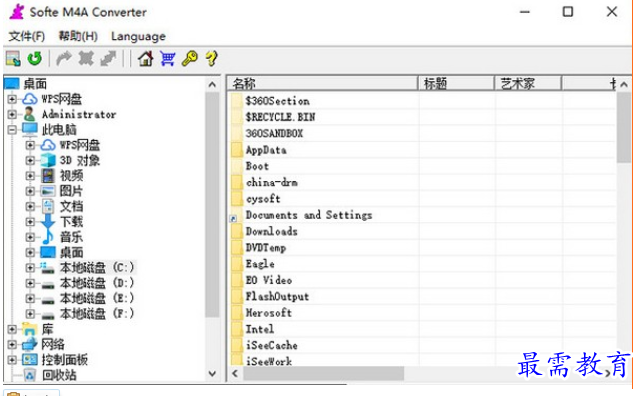
Task: Expand 本地磁盘 (D:) node
Action: pos(30,283)
